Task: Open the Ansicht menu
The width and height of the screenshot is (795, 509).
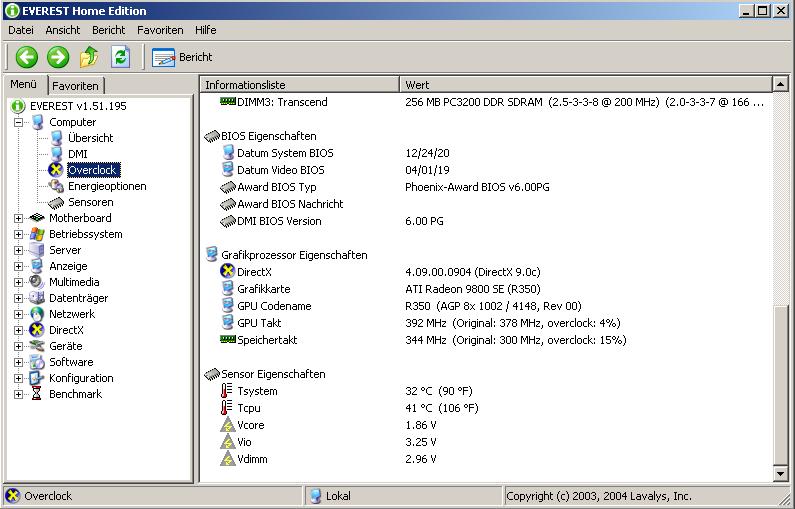Action: pyautogui.click(x=63, y=30)
